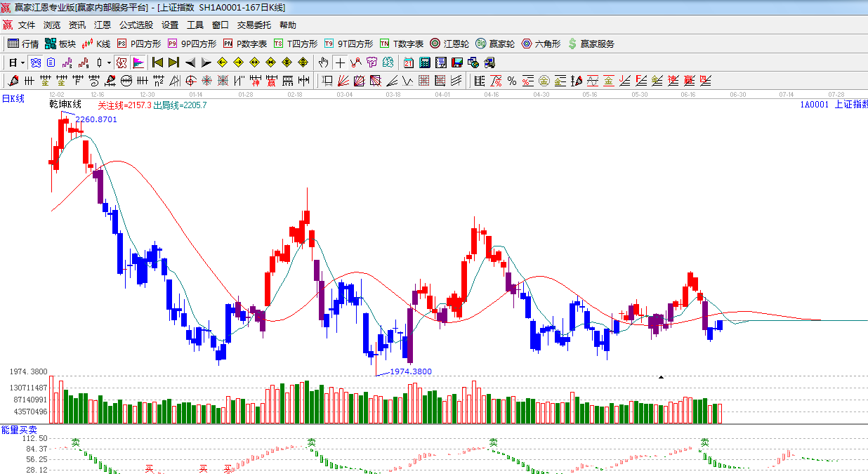
Task: Click the black left arrow scroll icon
Action: [190, 62]
